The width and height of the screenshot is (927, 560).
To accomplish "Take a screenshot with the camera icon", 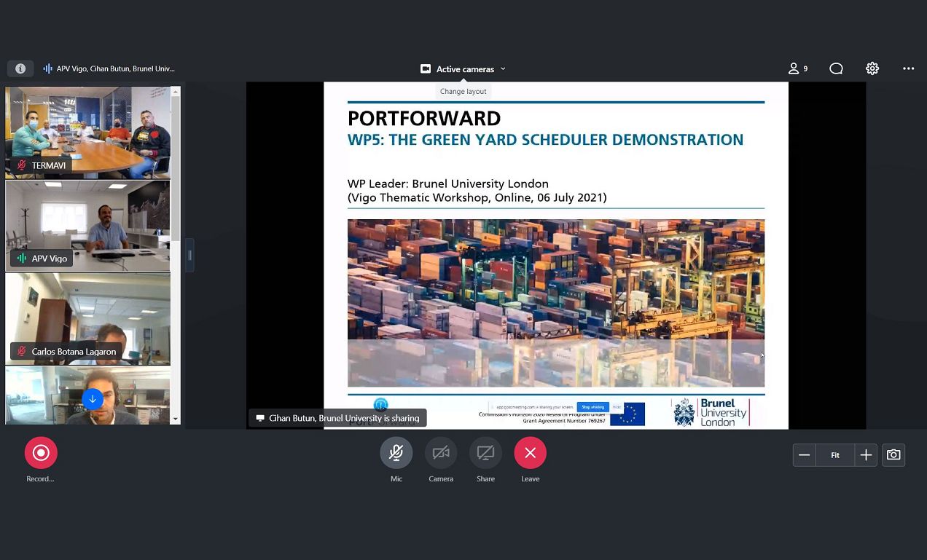I will (893, 455).
